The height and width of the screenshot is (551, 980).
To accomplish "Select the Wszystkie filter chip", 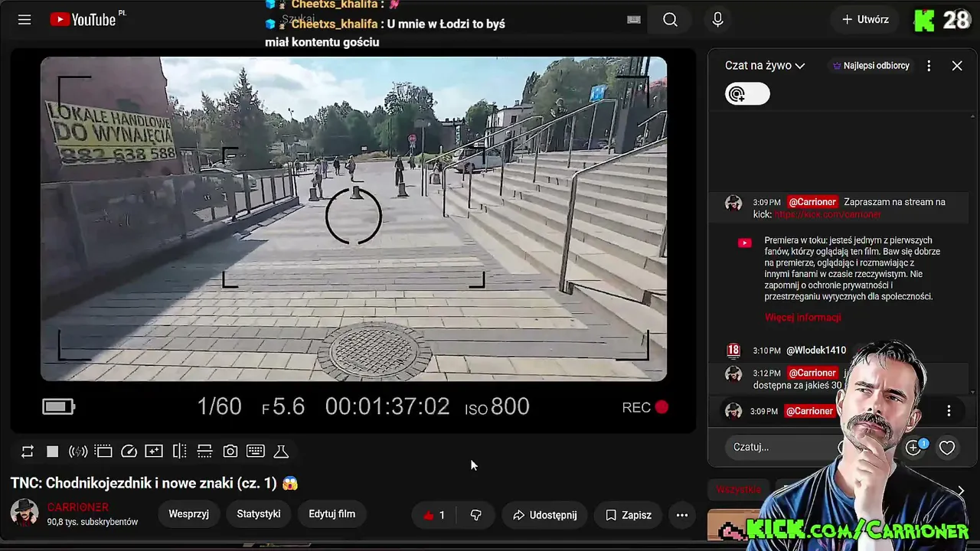I will point(739,490).
